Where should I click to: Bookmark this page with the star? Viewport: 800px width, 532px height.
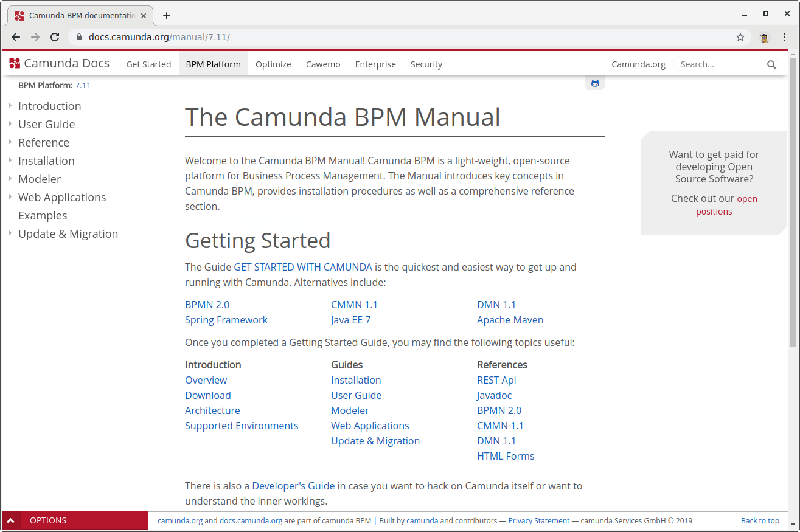point(740,37)
